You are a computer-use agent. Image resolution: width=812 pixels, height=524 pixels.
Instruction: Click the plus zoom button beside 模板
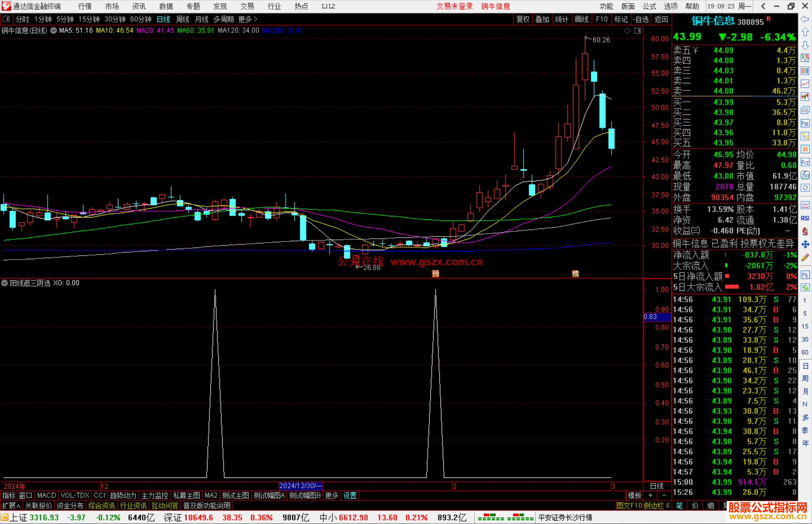point(651,495)
